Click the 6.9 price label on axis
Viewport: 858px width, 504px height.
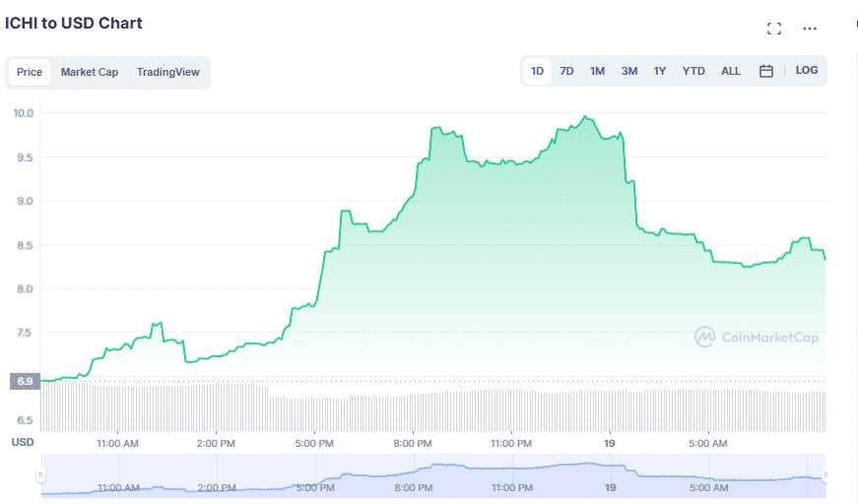[24, 381]
